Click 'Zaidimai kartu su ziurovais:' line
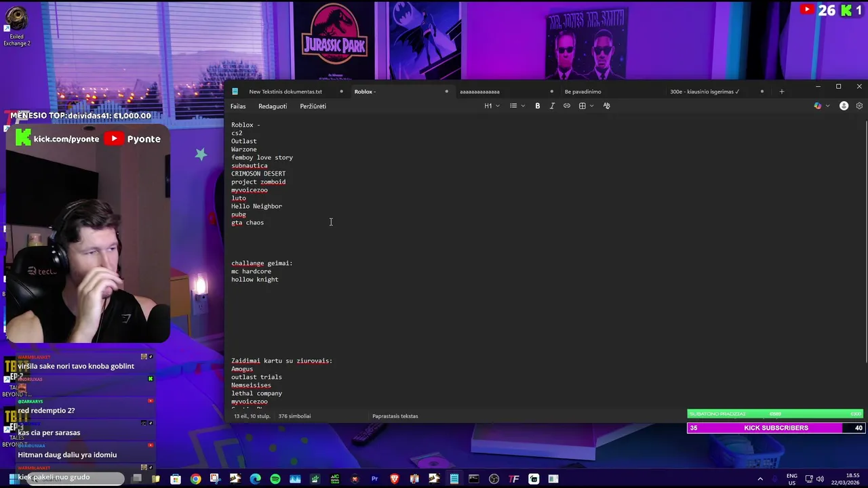Image resolution: width=868 pixels, height=488 pixels. coord(281,361)
